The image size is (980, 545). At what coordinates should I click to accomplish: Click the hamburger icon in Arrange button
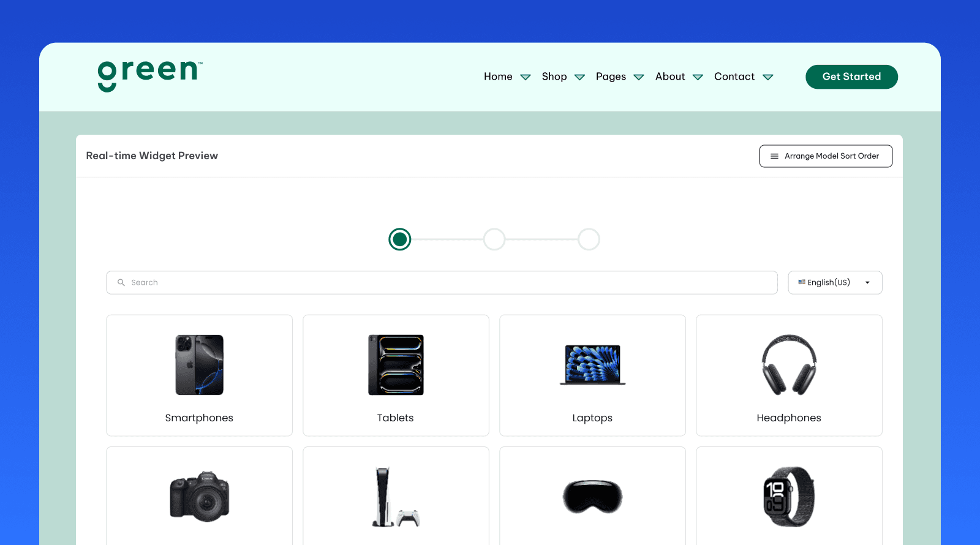(x=774, y=156)
